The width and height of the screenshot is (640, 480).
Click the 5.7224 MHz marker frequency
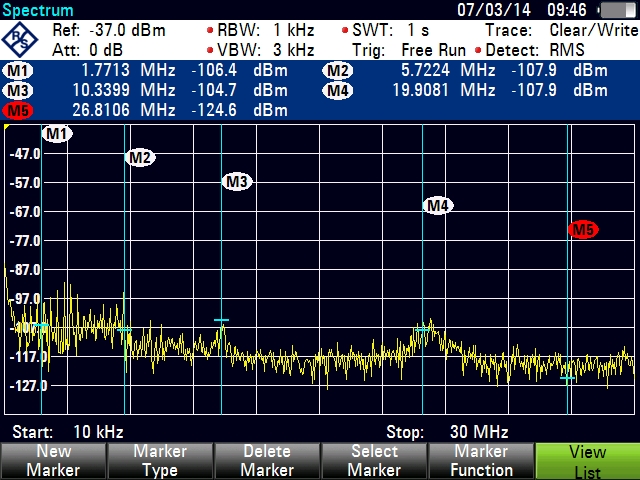(448, 71)
